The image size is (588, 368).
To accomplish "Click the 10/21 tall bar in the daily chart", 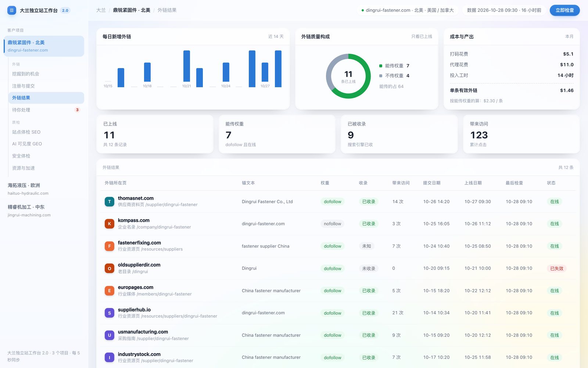I will [x=187, y=66].
